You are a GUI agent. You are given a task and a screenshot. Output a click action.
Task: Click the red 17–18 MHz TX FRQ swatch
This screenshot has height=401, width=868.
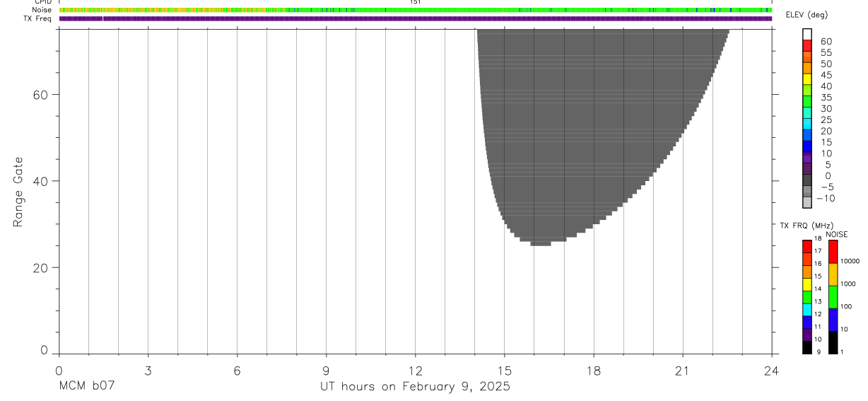[x=807, y=246]
